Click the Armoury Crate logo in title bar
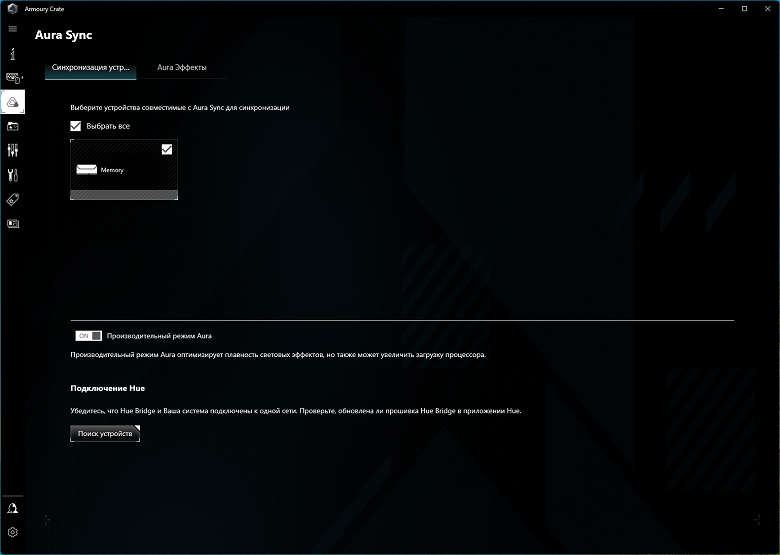 coord(13,8)
